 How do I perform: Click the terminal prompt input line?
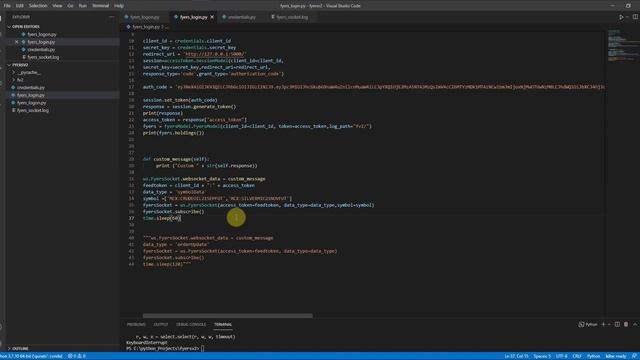pyautogui.click(x=165, y=349)
